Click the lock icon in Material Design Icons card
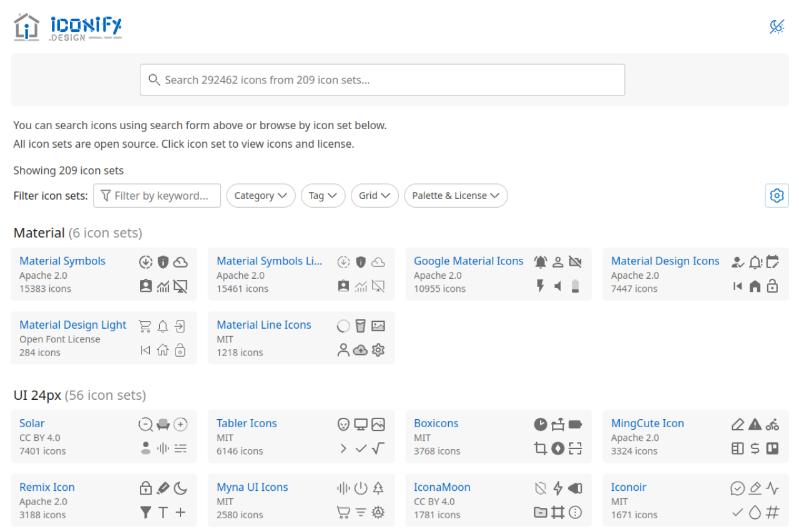The height and width of the screenshot is (532, 799). pos(772,286)
